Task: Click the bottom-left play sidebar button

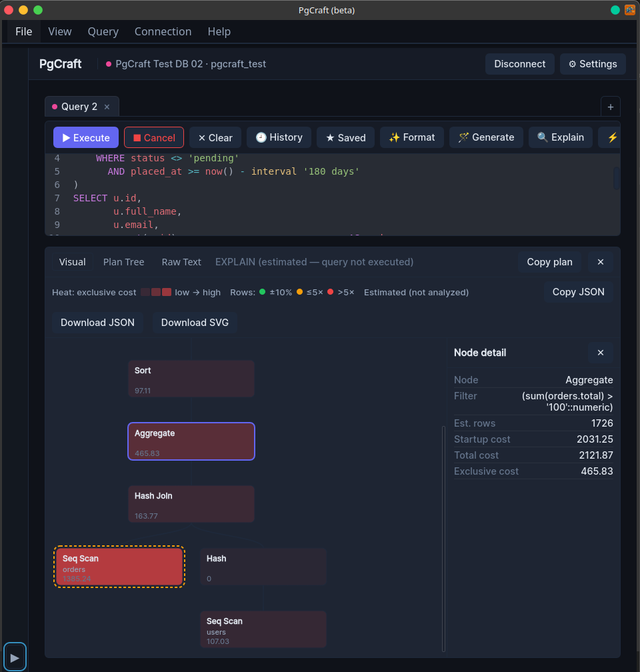Action: pyautogui.click(x=15, y=657)
